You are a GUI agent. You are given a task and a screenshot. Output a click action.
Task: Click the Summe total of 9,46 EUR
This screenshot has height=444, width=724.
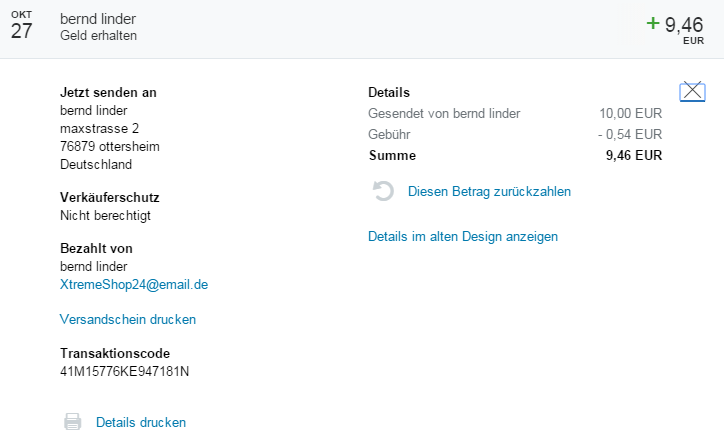tap(634, 155)
